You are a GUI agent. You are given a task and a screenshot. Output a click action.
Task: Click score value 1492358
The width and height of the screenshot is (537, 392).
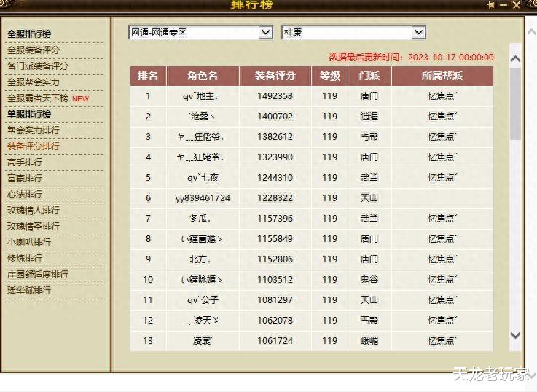(x=275, y=96)
